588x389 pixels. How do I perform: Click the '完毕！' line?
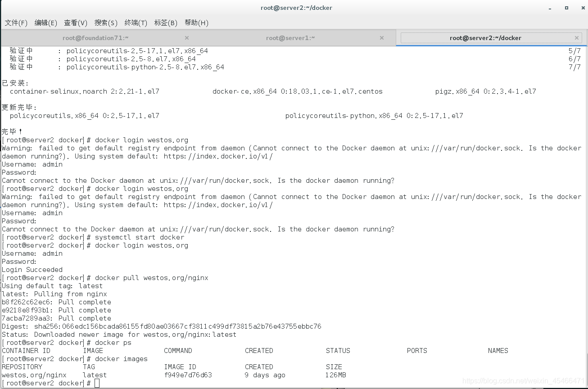pos(12,132)
